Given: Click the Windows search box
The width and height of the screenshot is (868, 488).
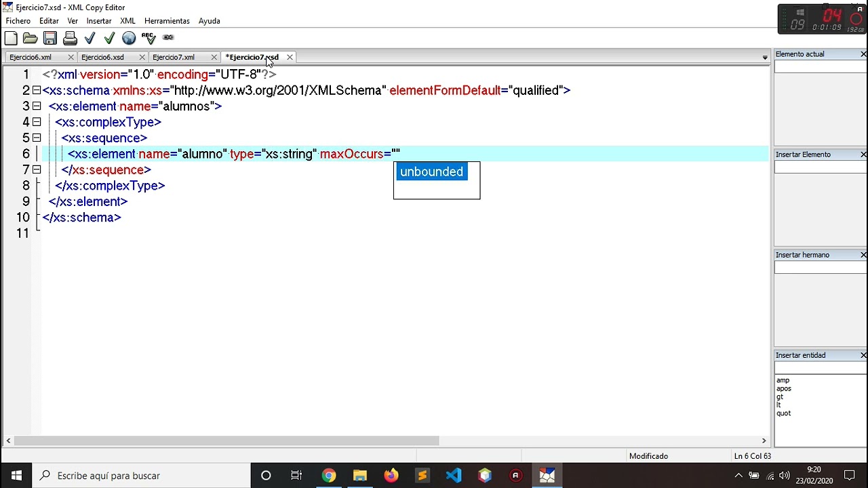Looking at the screenshot, I should click(142, 476).
